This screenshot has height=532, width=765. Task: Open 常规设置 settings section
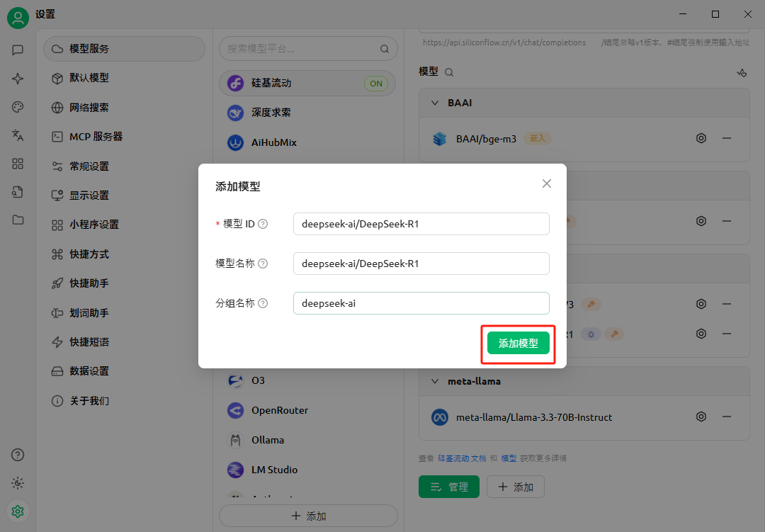click(x=124, y=166)
